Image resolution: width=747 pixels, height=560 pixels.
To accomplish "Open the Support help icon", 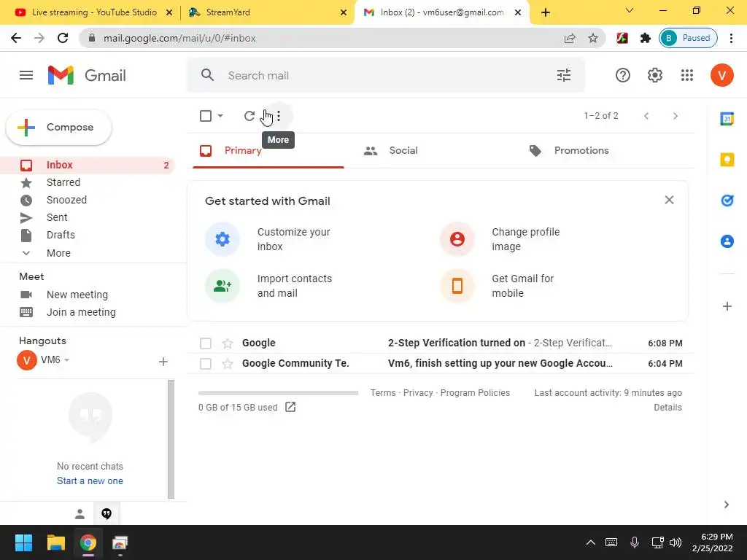I will [x=623, y=75].
